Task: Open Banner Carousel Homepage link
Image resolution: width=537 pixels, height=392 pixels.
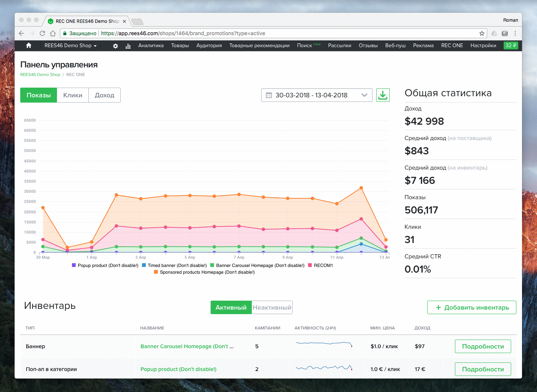Action: click(x=187, y=346)
